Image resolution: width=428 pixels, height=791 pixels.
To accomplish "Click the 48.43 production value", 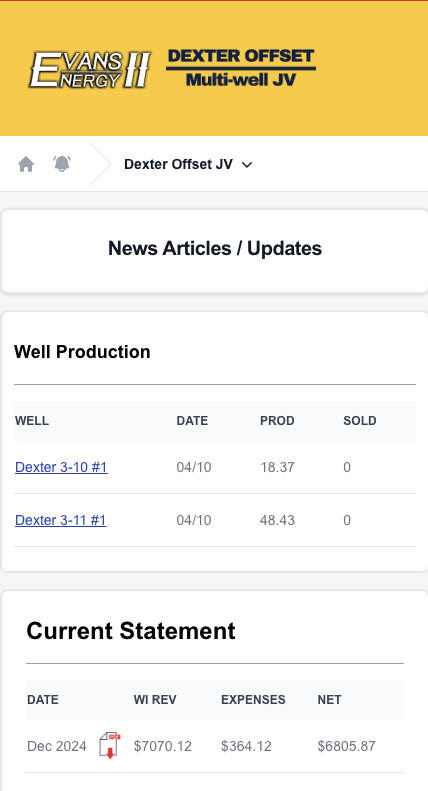I will pyautogui.click(x=277, y=520).
